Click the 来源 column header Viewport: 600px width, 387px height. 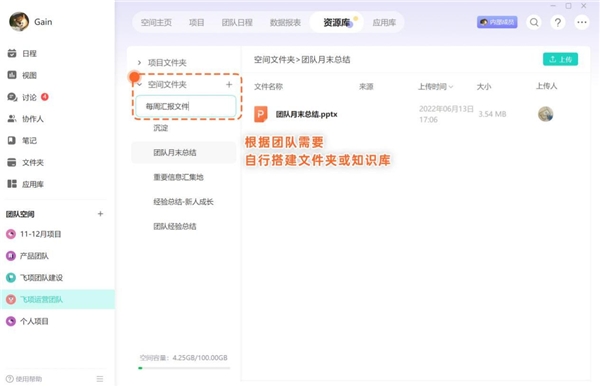tap(366, 87)
